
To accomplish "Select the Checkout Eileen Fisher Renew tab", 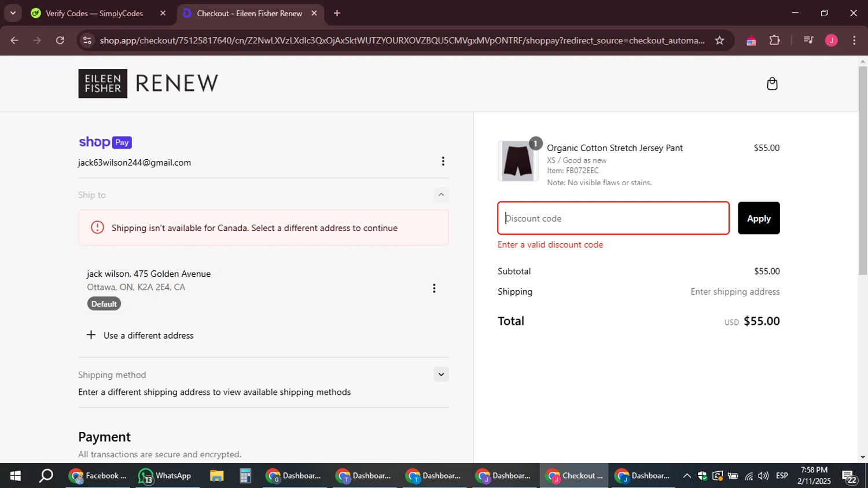I will pyautogui.click(x=249, y=13).
